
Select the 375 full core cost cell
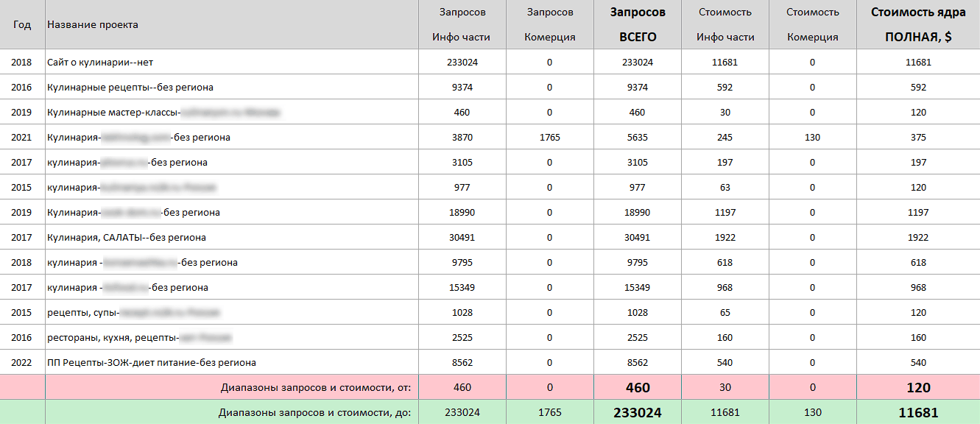point(917,138)
